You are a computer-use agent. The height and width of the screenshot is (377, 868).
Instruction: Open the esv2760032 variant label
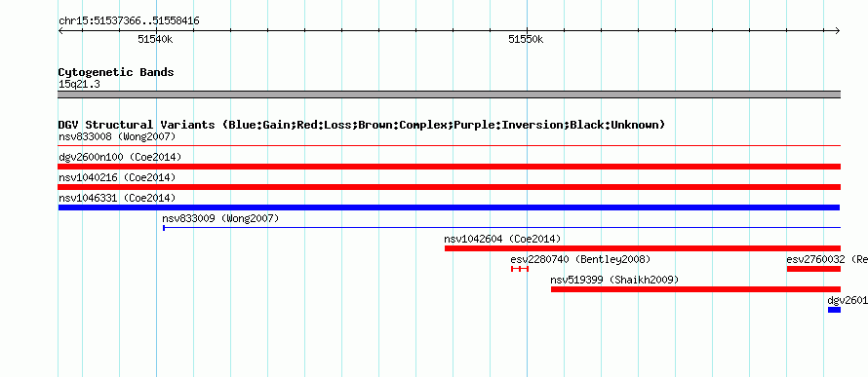826,259
